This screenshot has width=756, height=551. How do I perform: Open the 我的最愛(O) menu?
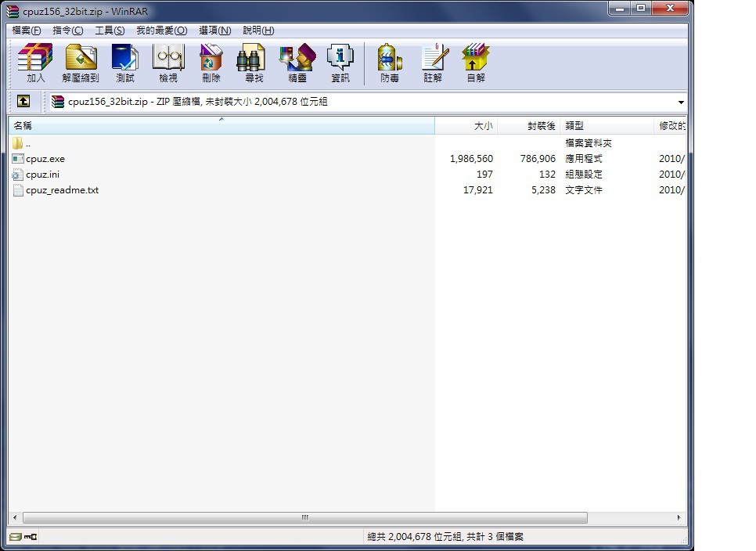(161, 31)
